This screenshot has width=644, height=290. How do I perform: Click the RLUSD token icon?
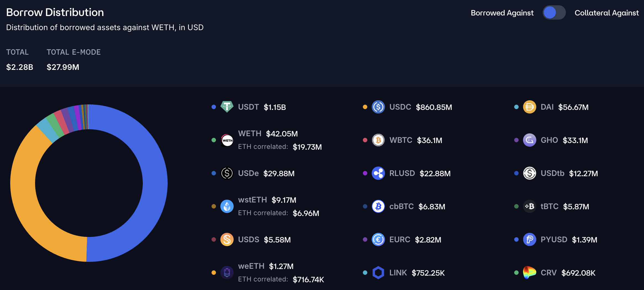[x=378, y=173]
